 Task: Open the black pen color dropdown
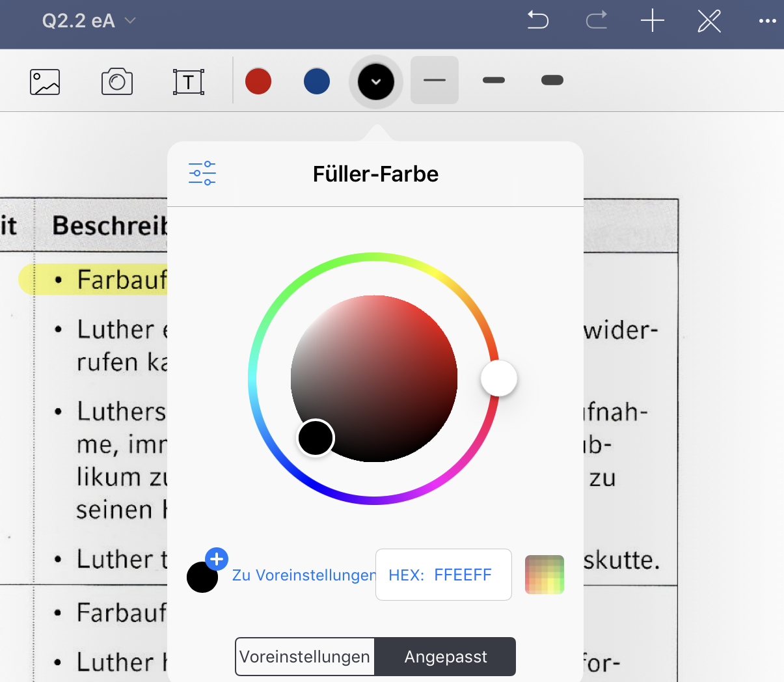point(376,81)
